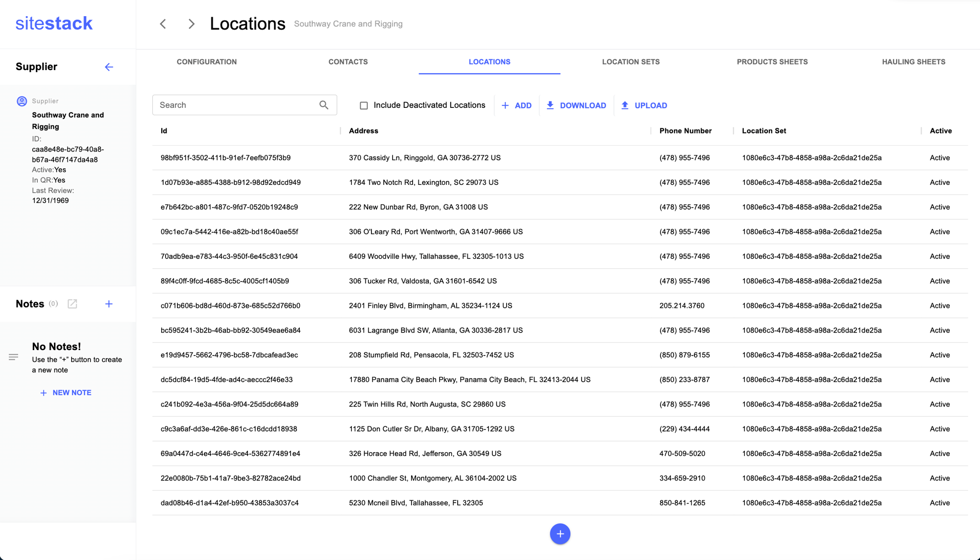Click the supplier avatar icon in the sidebar
The image size is (980, 560).
[22, 101]
